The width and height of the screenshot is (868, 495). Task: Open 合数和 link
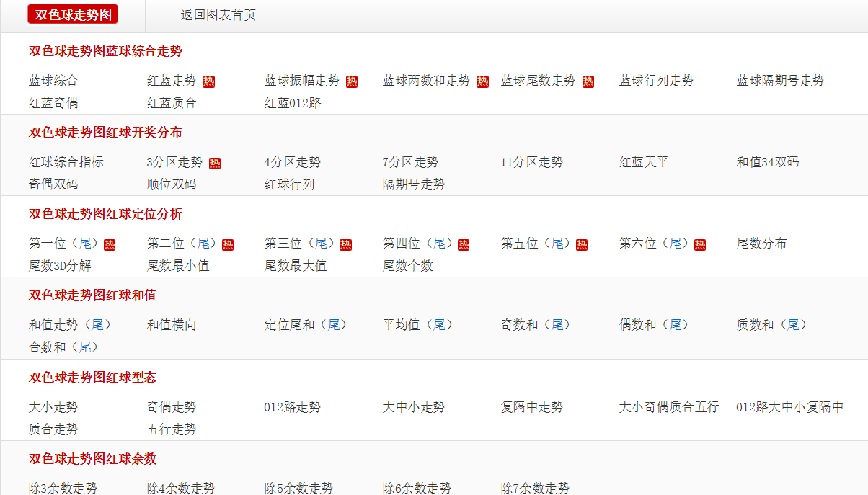48,347
